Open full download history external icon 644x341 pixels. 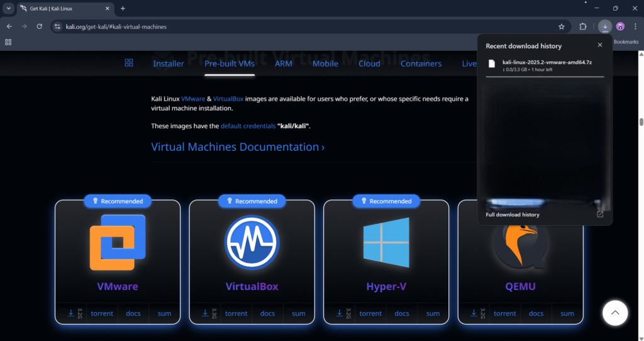(600, 215)
